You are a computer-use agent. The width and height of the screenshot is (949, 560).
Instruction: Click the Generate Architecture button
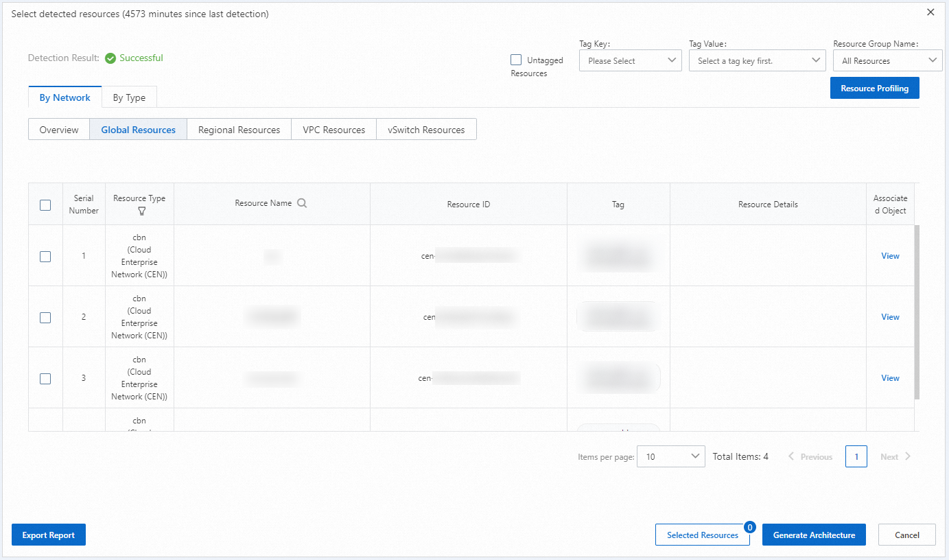pyautogui.click(x=814, y=535)
